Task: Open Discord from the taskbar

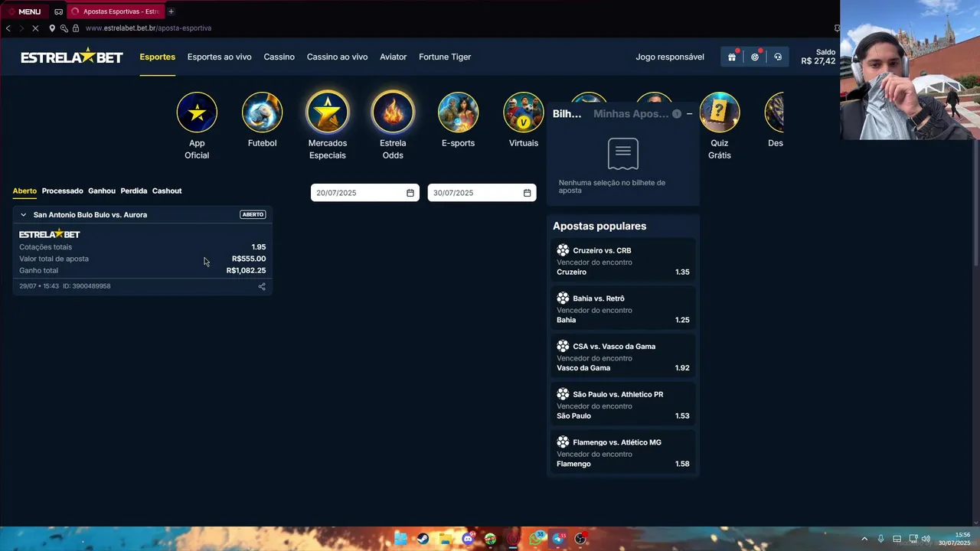Action: tap(468, 539)
